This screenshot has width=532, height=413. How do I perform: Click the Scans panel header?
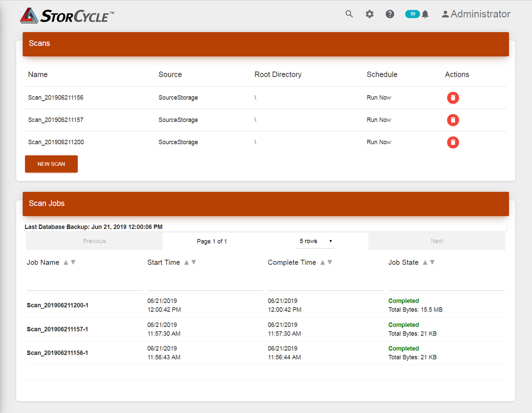[x=266, y=44]
